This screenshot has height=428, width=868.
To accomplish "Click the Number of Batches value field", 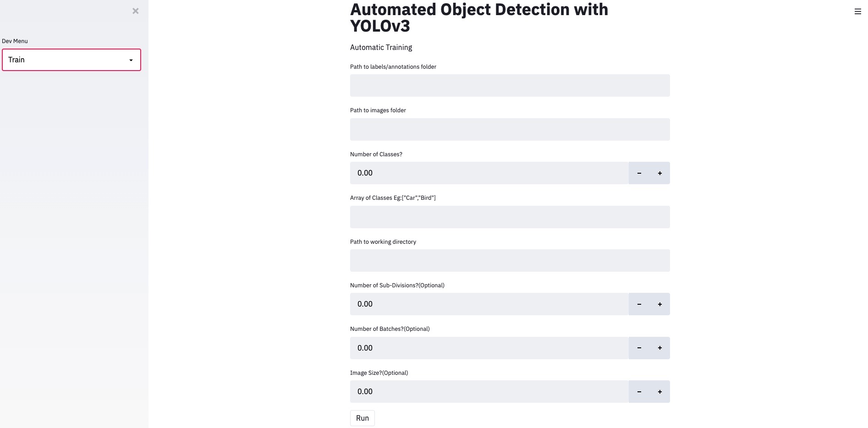I will pyautogui.click(x=489, y=348).
